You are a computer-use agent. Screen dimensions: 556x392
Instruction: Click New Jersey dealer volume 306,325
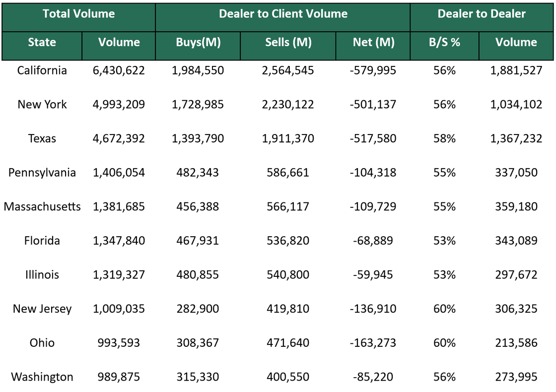516,309
